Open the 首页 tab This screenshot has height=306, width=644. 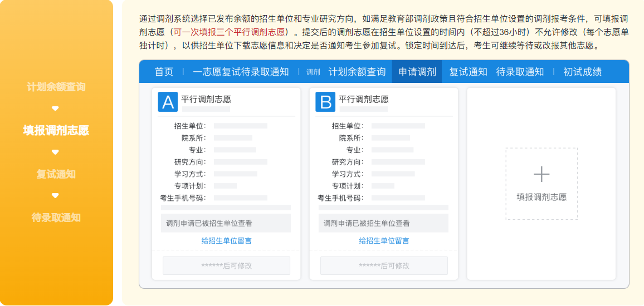(164, 72)
